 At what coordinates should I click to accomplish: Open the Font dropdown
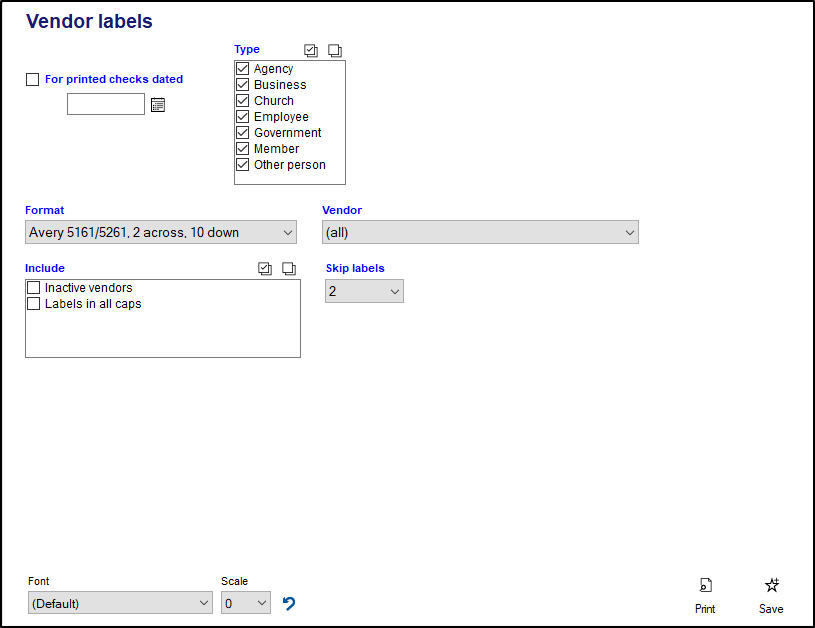point(120,603)
